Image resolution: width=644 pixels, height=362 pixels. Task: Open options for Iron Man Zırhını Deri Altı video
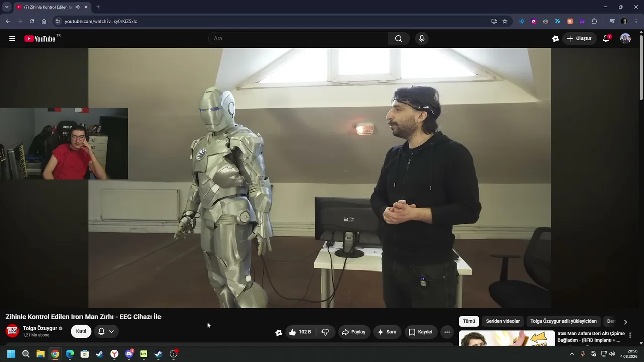[630, 335]
